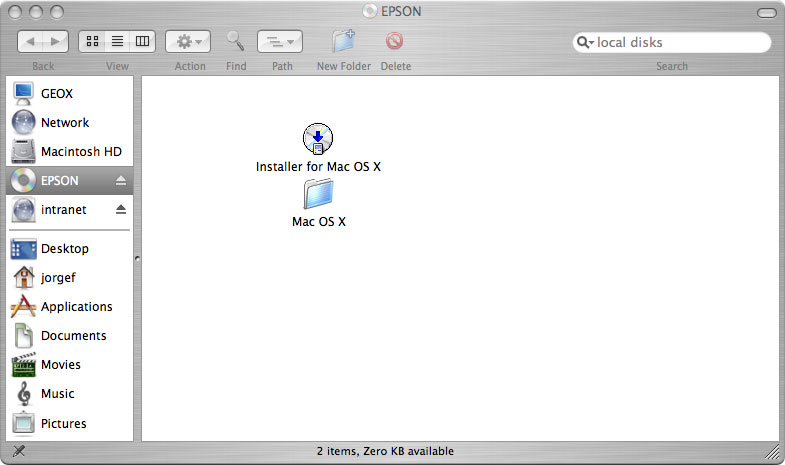
Task: Open Movies clapperboard icon
Action: coord(24,365)
